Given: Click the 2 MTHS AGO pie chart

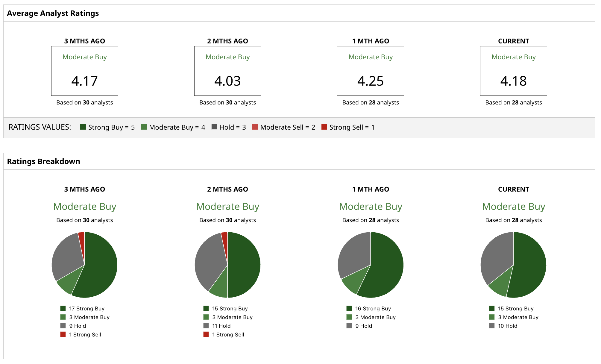Looking at the screenshot, I should [x=227, y=265].
